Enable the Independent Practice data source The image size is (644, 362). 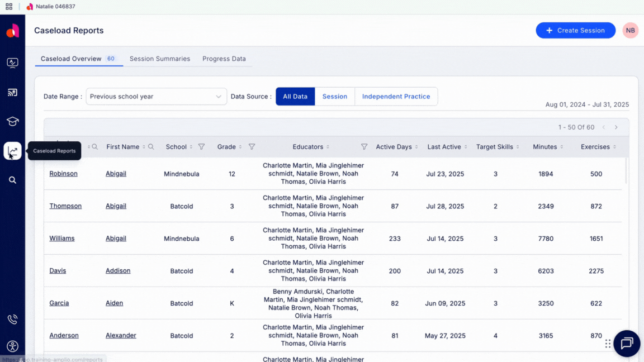tap(396, 96)
